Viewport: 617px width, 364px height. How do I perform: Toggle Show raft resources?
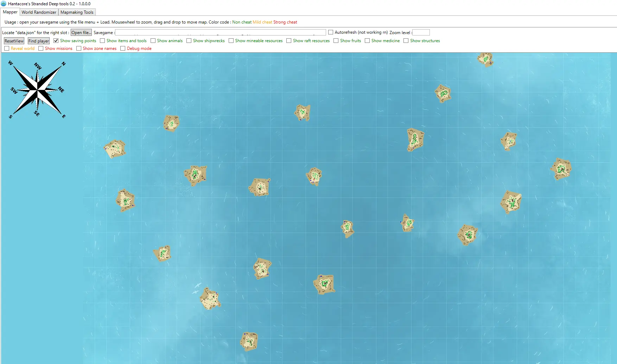tap(289, 41)
